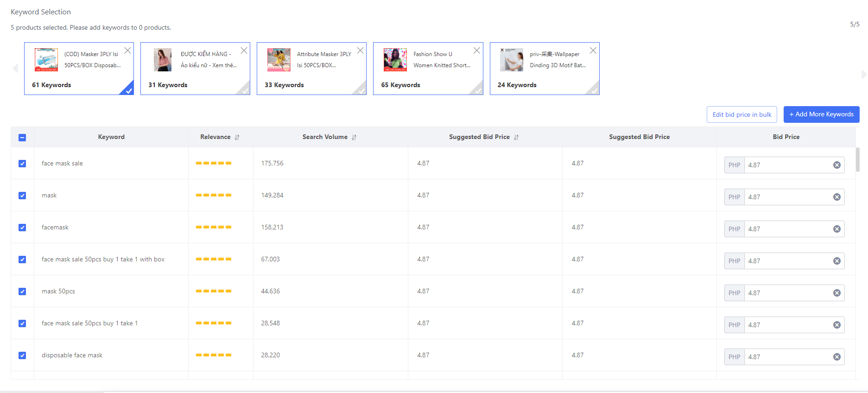Remove the (COD) Masker 3PLY product card
868x393 pixels.
127,51
